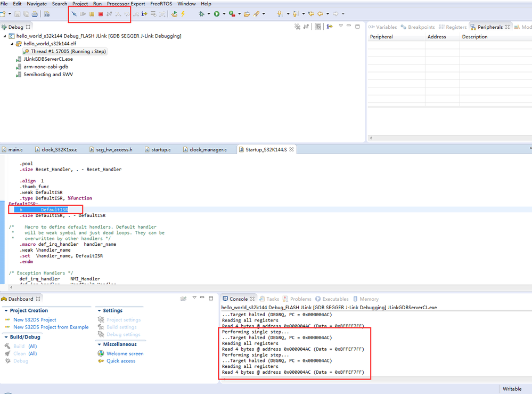Toggle Skip All Breakpoints icon
The width and height of the screenshot is (532, 394).
74,14
